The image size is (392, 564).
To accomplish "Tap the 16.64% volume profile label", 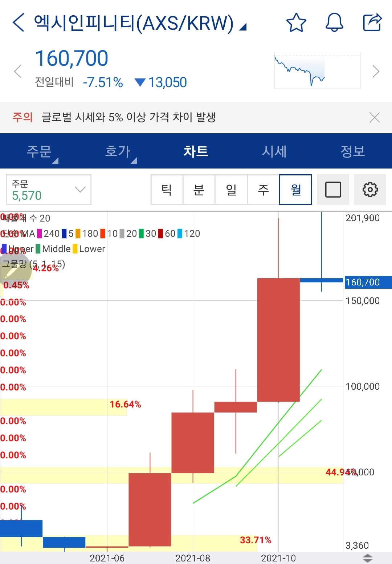I will click(x=125, y=404).
